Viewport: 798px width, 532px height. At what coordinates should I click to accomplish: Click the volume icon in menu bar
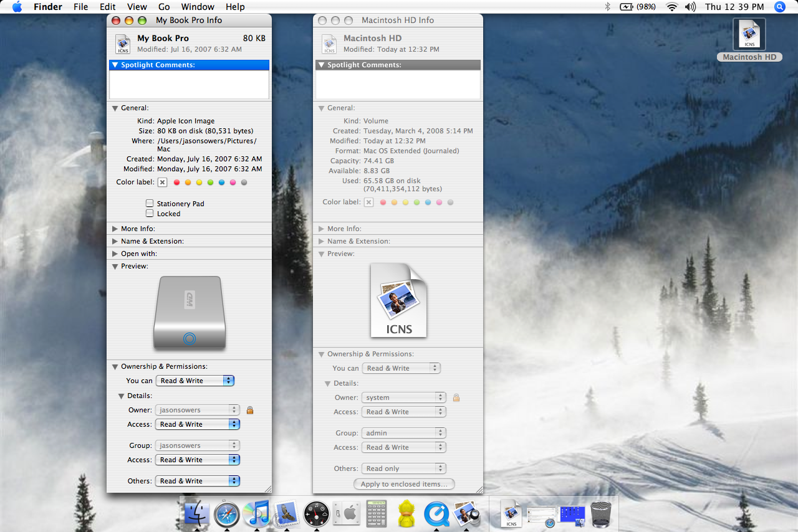[690, 7]
